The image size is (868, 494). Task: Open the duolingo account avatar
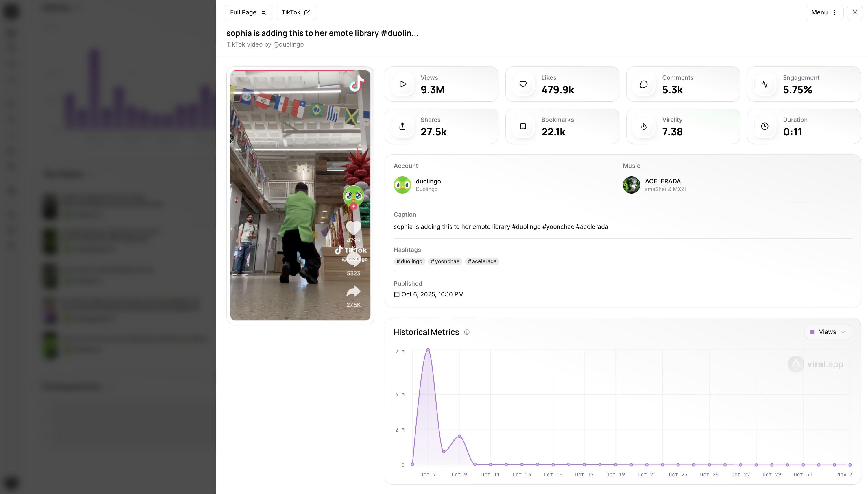[402, 185]
